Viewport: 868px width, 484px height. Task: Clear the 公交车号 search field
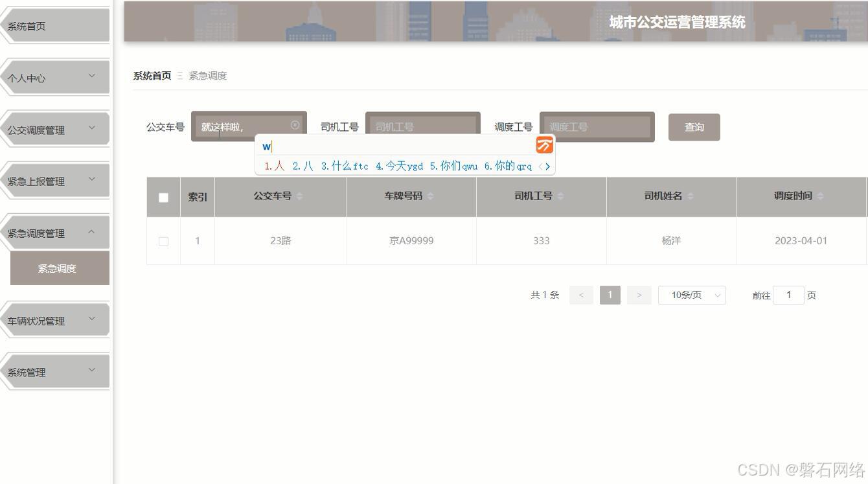(295, 125)
